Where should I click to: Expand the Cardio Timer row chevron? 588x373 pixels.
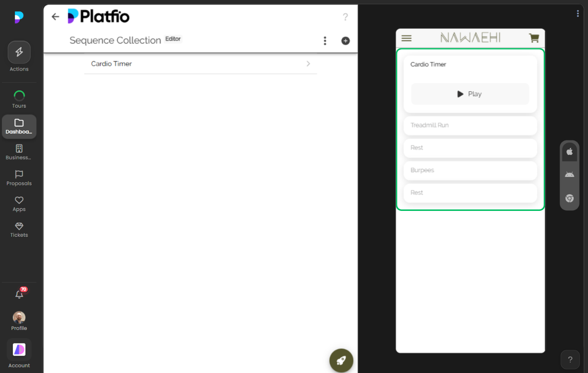[308, 64]
